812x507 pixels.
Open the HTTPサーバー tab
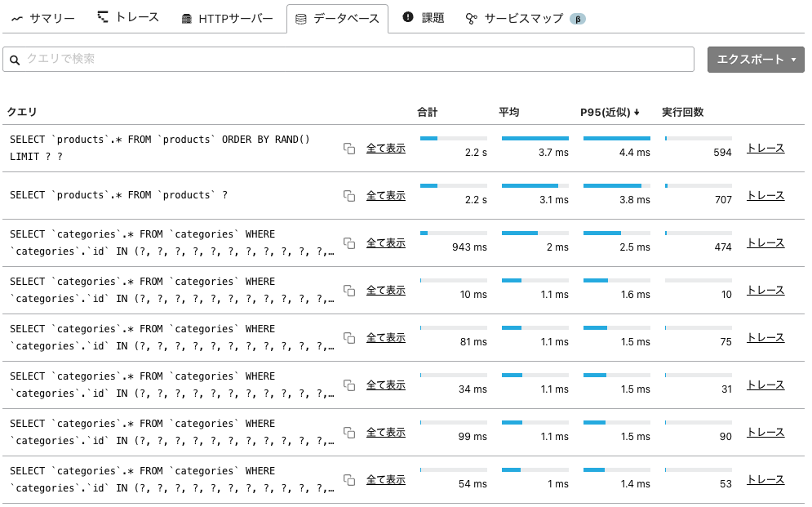pyautogui.click(x=227, y=19)
